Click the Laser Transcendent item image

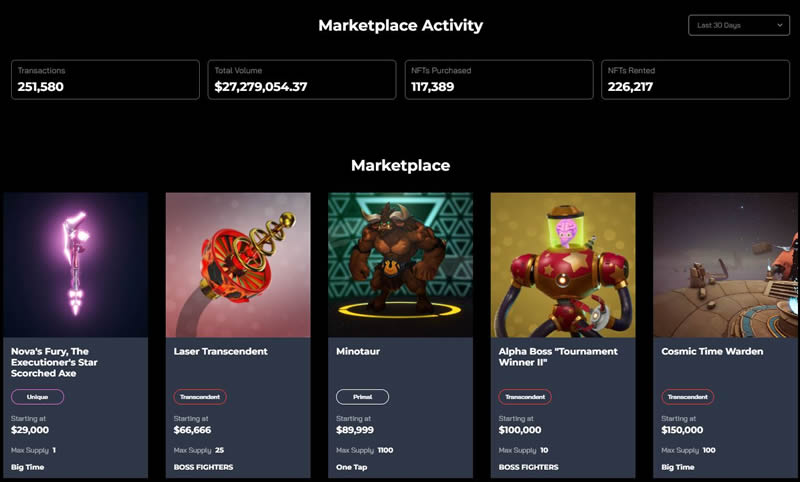(x=238, y=264)
